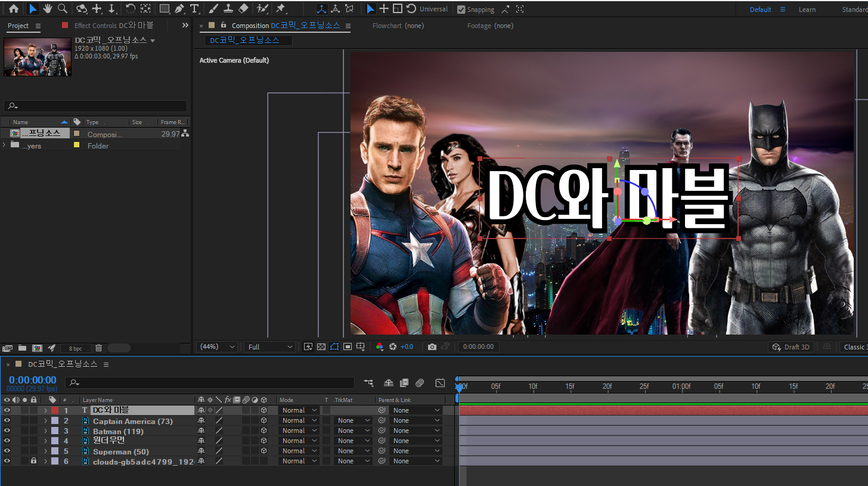
Task: Expand the Captain America (73) layer properties
Action: [45, 420]
